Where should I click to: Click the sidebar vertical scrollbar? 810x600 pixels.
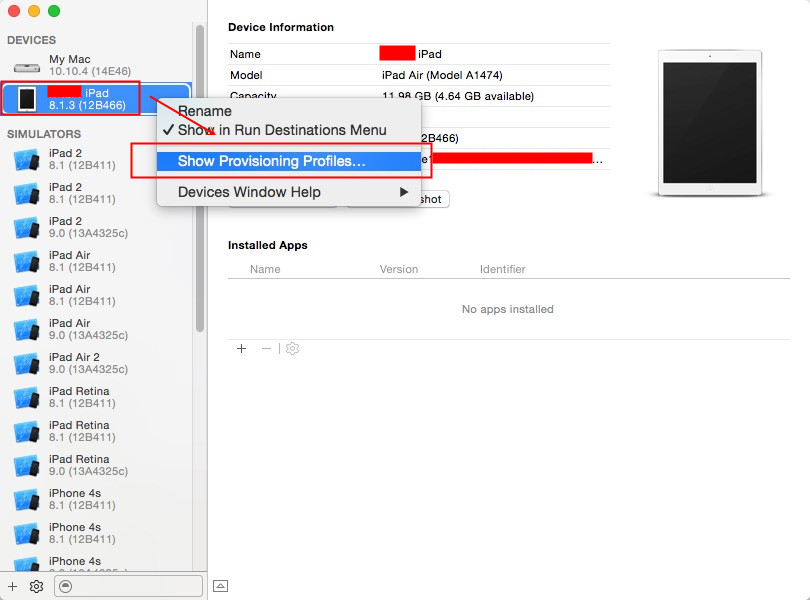(x=200, y=178)
